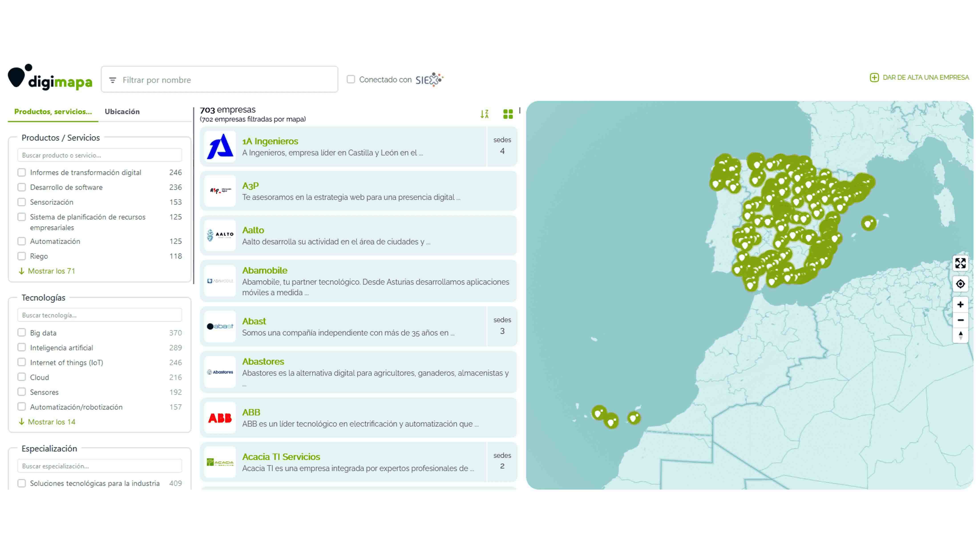The image size is (980, 552).
Task: Click the Balearic Islands map marker
Action: point(868,223)
